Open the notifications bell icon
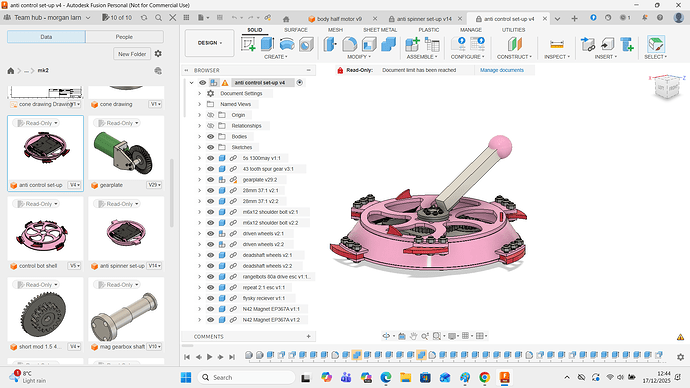This screenshot has width=690, height=388. [x=645, y=18]
